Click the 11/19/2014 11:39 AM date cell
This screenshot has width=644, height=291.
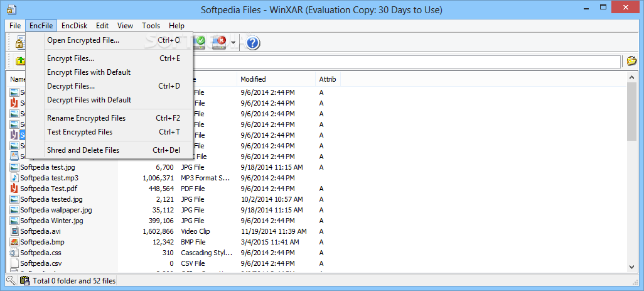274,231
